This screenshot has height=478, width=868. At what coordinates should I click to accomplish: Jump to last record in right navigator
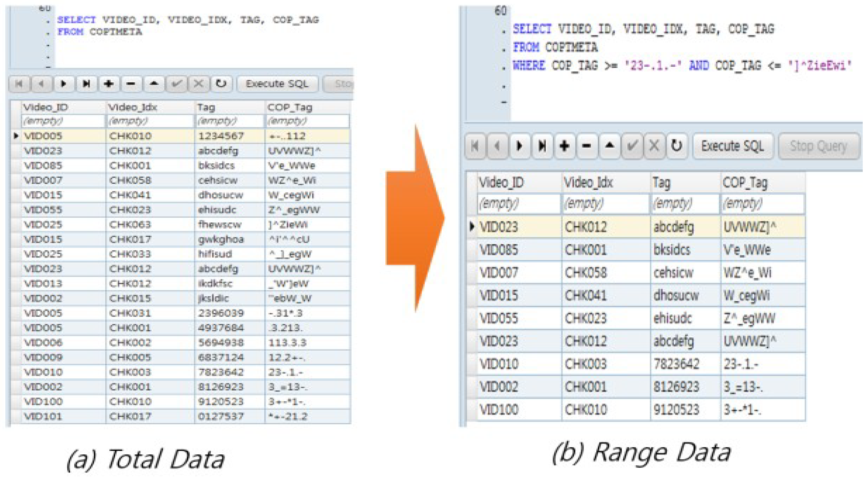pos(542,146)
